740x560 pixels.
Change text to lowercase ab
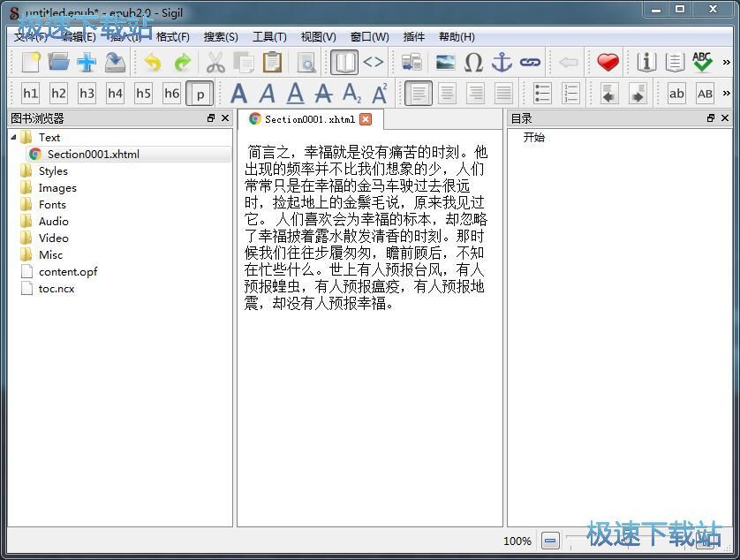676,94
